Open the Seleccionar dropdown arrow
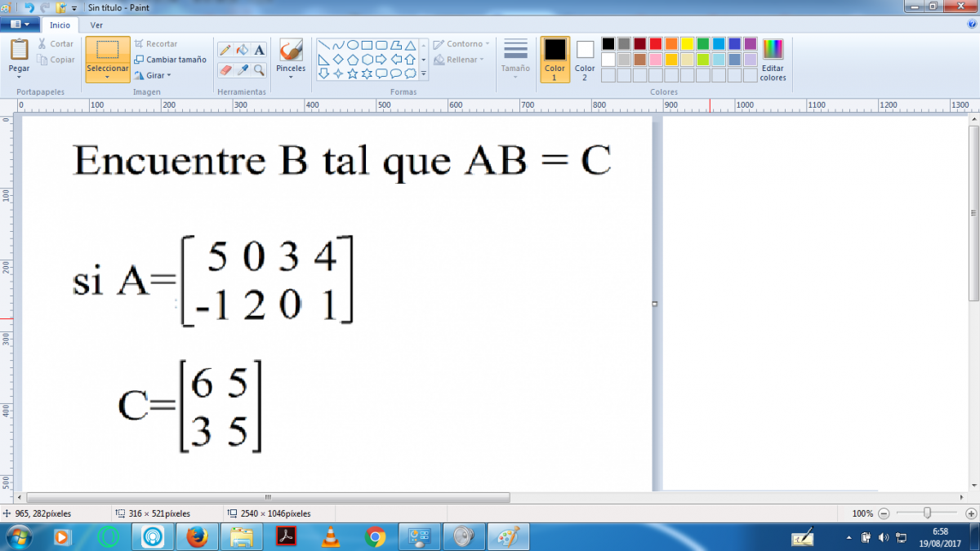Viewport: 980px width, 551px height. (107, 78)
